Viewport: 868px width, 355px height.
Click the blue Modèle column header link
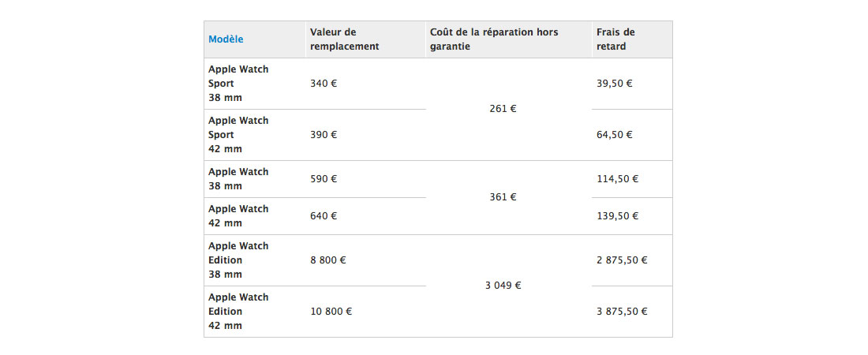(x=226, y=39)
